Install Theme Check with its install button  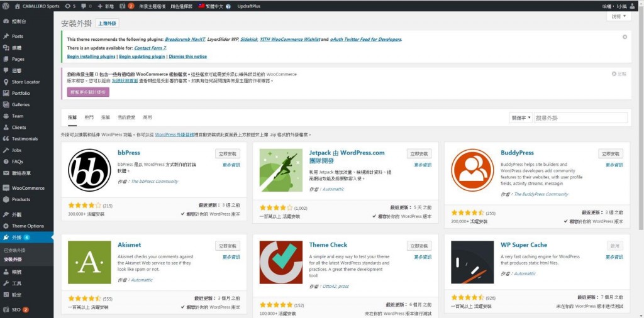(419, 246)
